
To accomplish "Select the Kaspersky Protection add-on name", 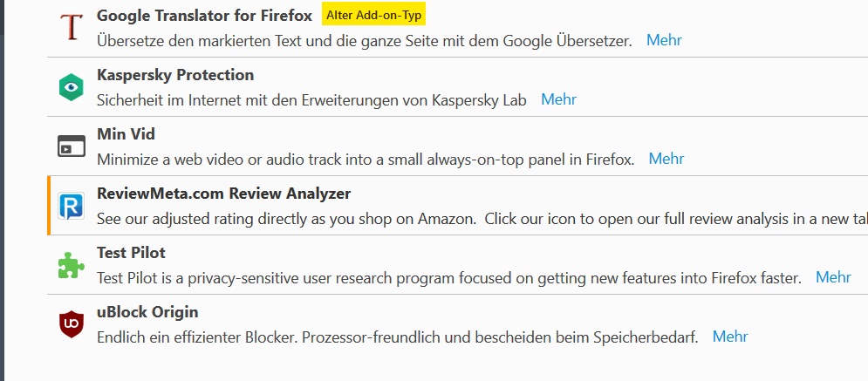I will (175, 75).
